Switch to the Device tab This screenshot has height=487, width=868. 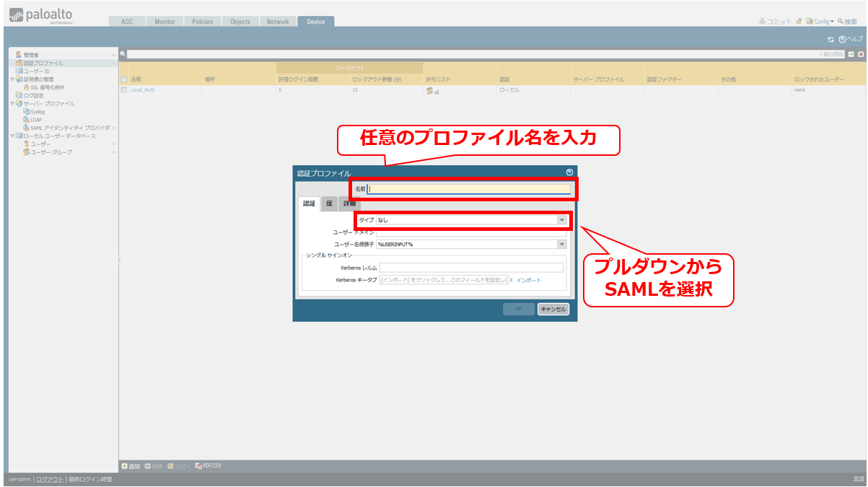tap(315, 22)
